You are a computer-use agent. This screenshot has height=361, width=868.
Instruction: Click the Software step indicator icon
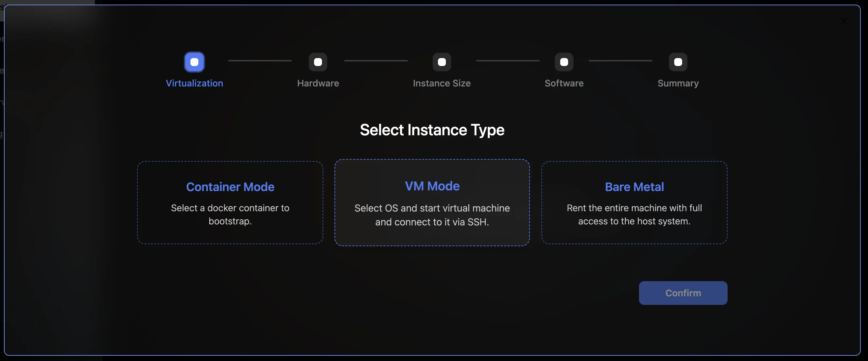click(564, 62)
